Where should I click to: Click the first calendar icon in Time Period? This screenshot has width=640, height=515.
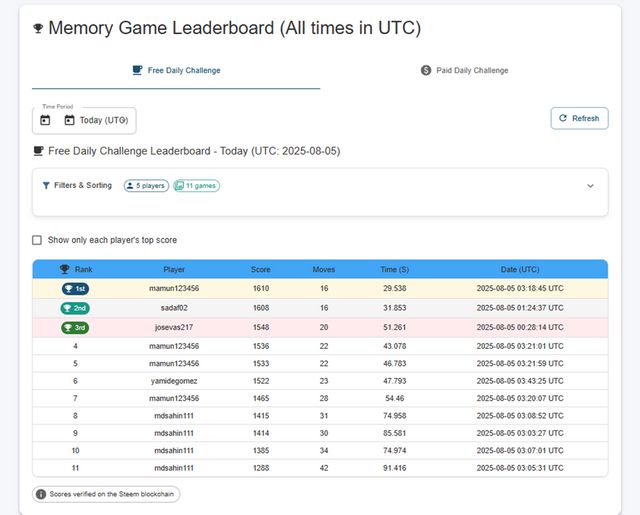pos(45,120)
